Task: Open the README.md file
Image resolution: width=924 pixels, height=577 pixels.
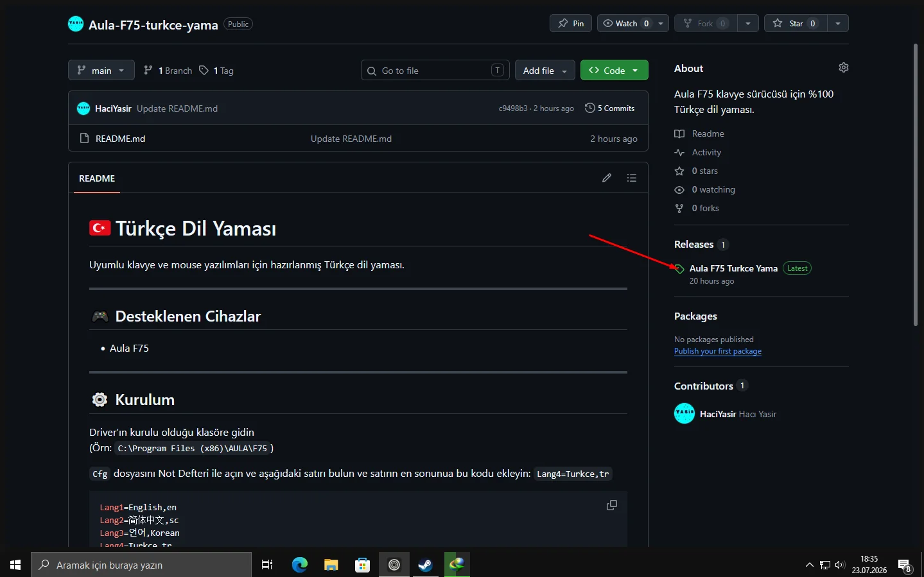Action: pyautogui.click(x=120, y=139)
